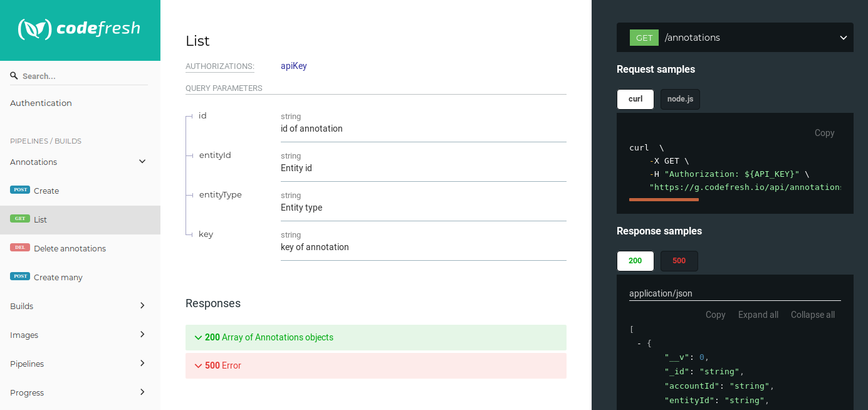Copy the curl request sample
The width and height of the screenshot is (868, 410).
(824, 133)
